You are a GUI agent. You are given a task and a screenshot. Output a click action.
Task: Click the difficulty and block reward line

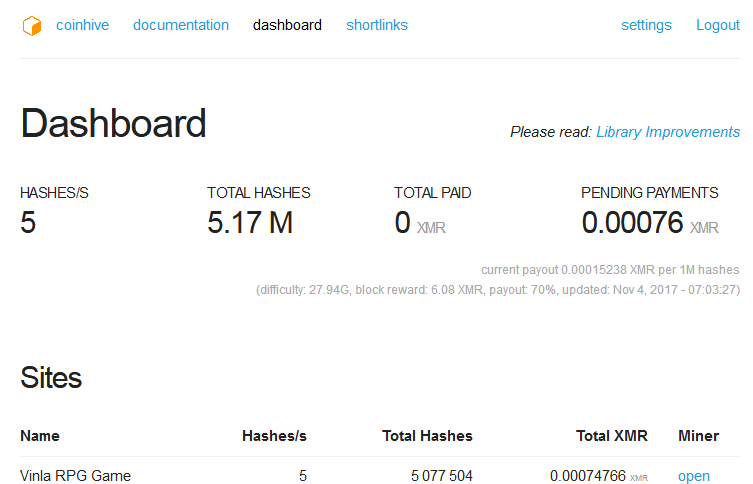click(498, 290)
